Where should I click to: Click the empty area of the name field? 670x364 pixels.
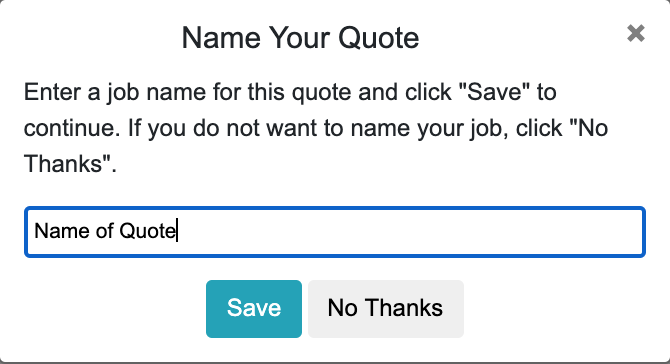pos(410,232)
